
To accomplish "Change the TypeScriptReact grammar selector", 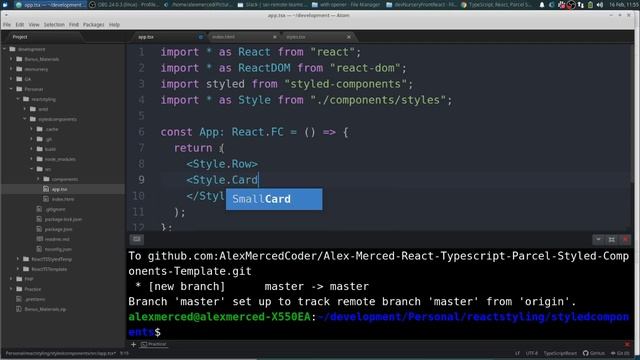I will [560, 353].
